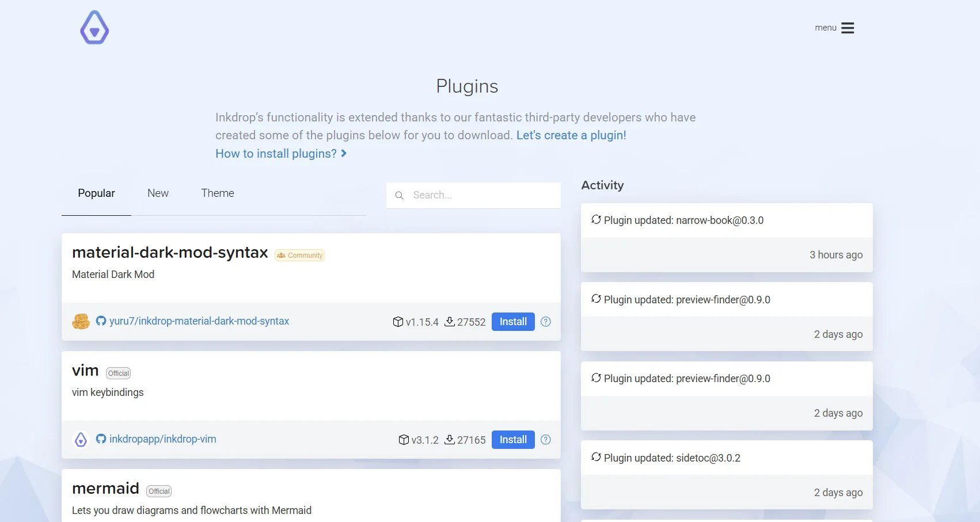Open narrow-book@0.3.0 activity entry

(683, 220)
